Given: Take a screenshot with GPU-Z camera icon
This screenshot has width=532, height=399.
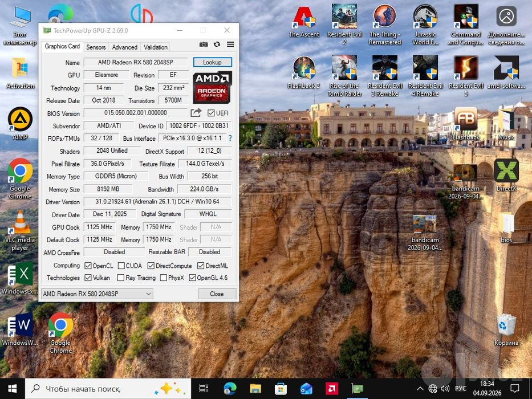Looking at the screenshot, I should [x=204, y=44].
